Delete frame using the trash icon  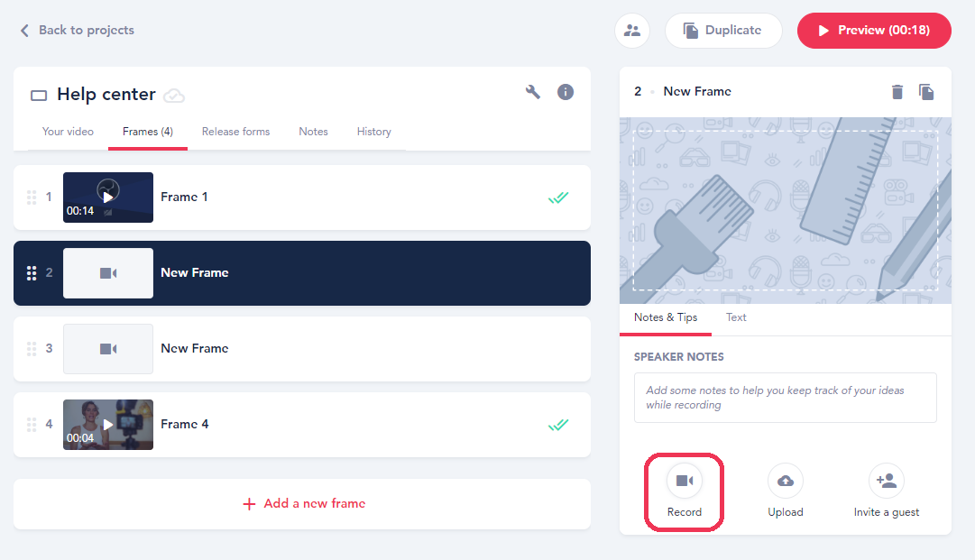(x=897, y=92)
